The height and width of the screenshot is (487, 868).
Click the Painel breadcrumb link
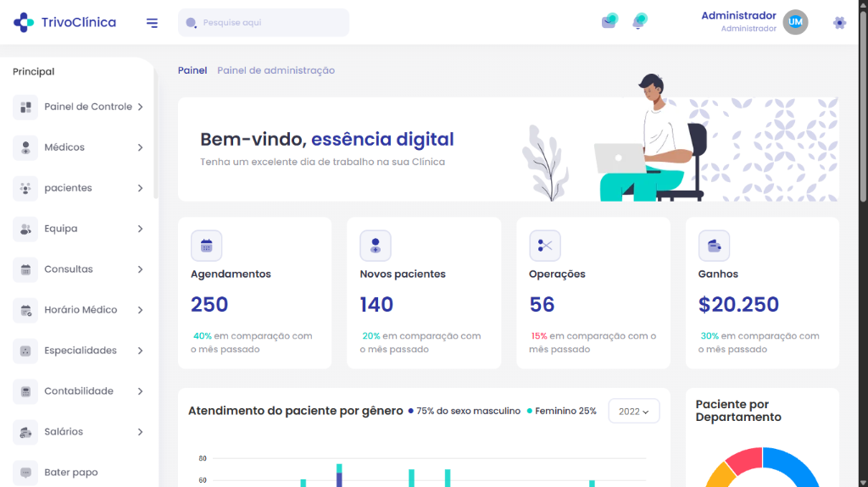192,70
